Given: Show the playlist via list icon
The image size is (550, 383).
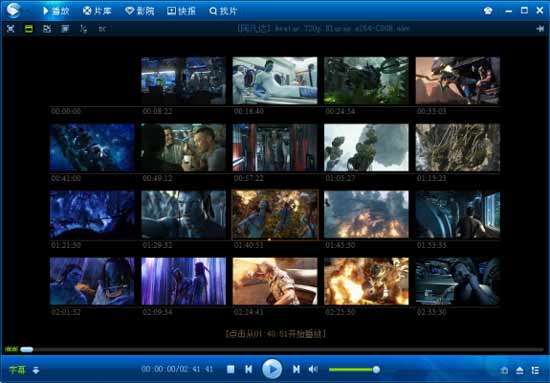Looking at the screenshot, I should pyautogui.click(x=535, y=370).
